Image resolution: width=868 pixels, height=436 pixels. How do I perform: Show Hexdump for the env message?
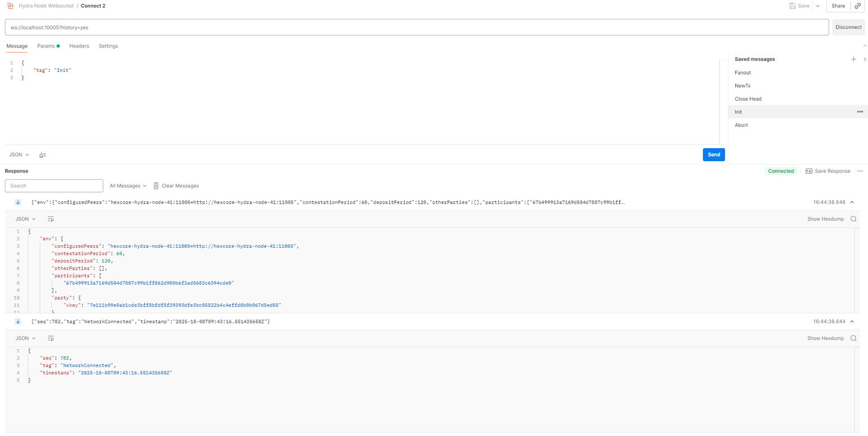tap(826, 219)
